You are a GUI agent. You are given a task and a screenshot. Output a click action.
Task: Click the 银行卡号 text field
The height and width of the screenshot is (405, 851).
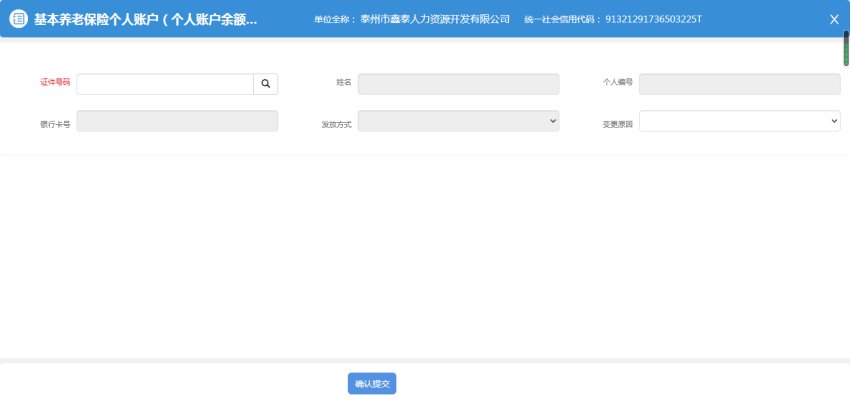click(177, 121)
